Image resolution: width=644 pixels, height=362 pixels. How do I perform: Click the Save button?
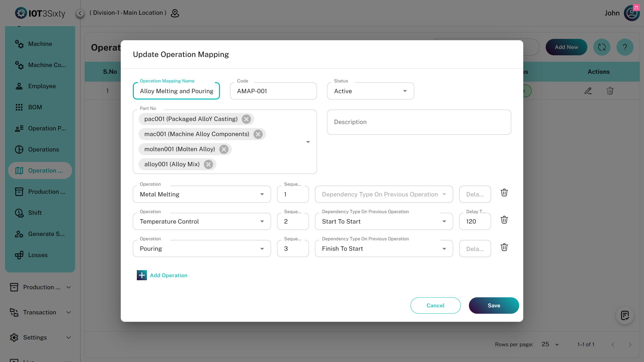[x=494, y=305]
